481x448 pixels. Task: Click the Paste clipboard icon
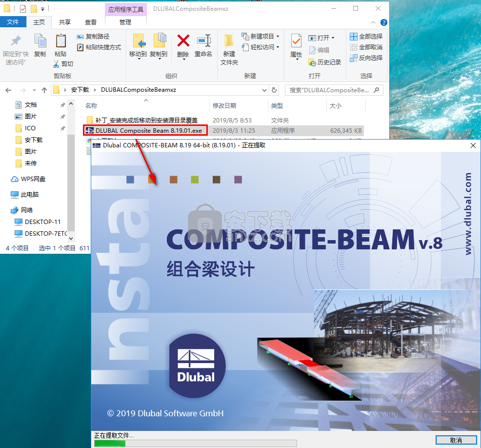coord(60,41)
